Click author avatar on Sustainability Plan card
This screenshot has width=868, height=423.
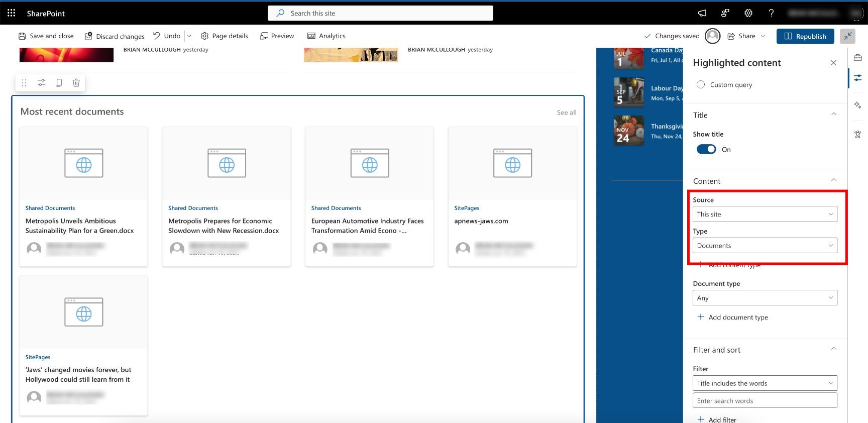tap(34, 248)
